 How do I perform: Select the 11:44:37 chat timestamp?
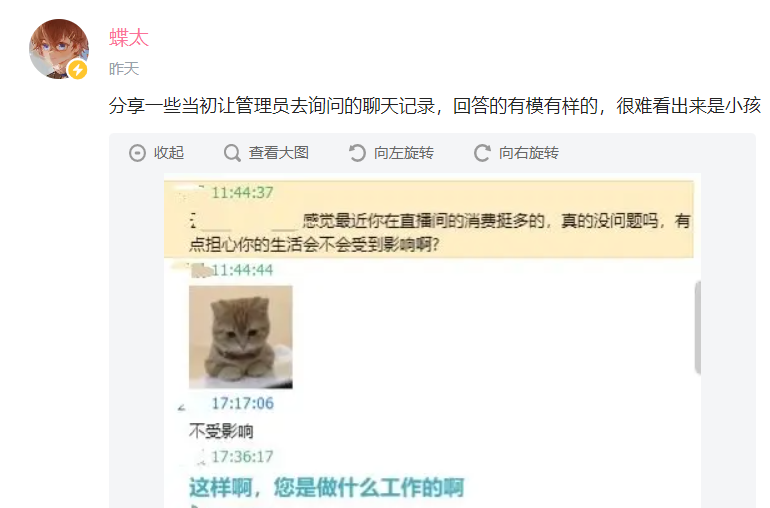tap(242, 193)
